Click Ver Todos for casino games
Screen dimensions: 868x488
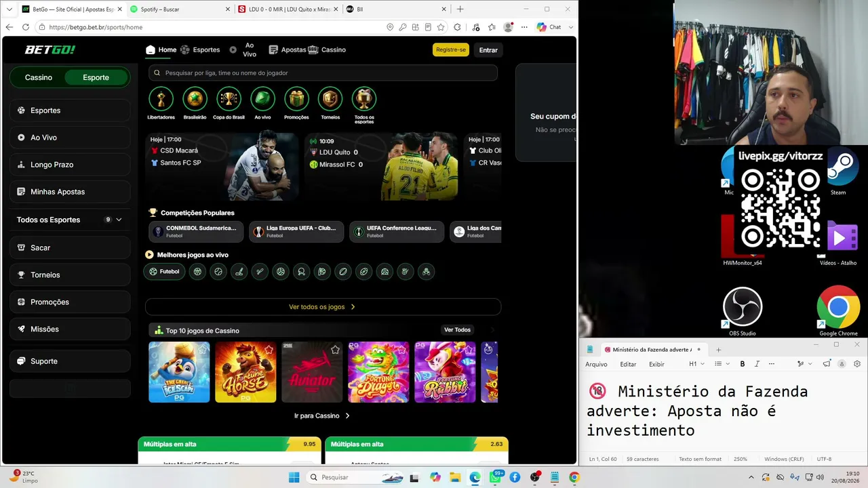(457, 330)
